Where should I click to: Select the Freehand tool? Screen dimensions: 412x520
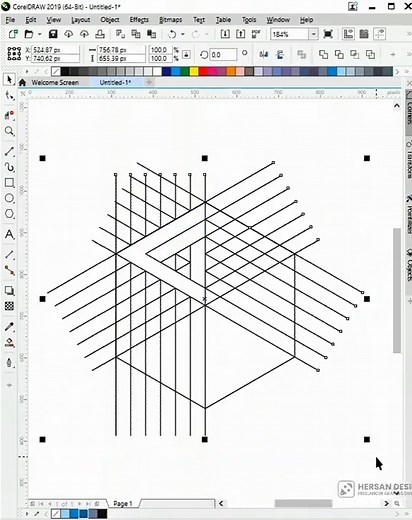click(9, 151)
